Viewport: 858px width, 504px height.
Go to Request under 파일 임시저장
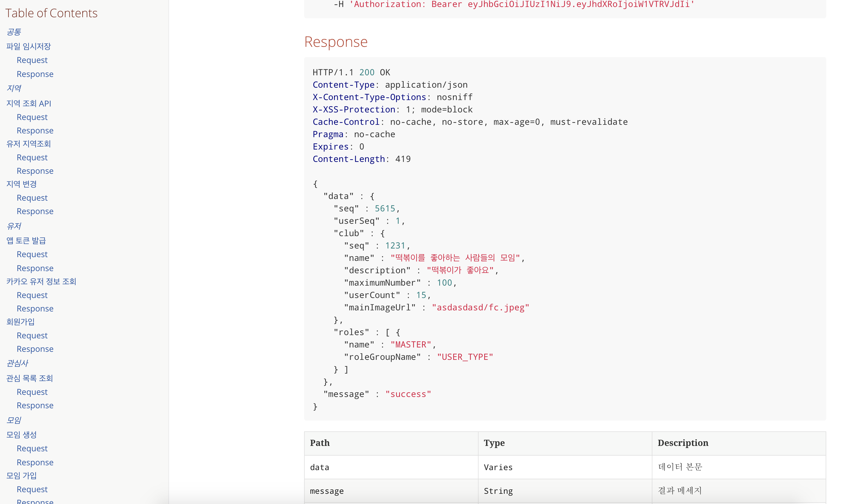(x=32, y=60)
